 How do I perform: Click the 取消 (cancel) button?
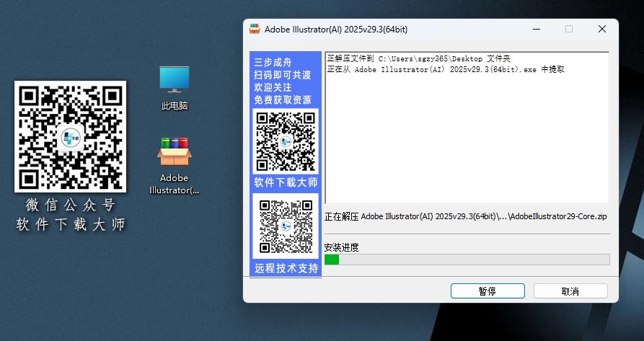(x=570, y=291)
